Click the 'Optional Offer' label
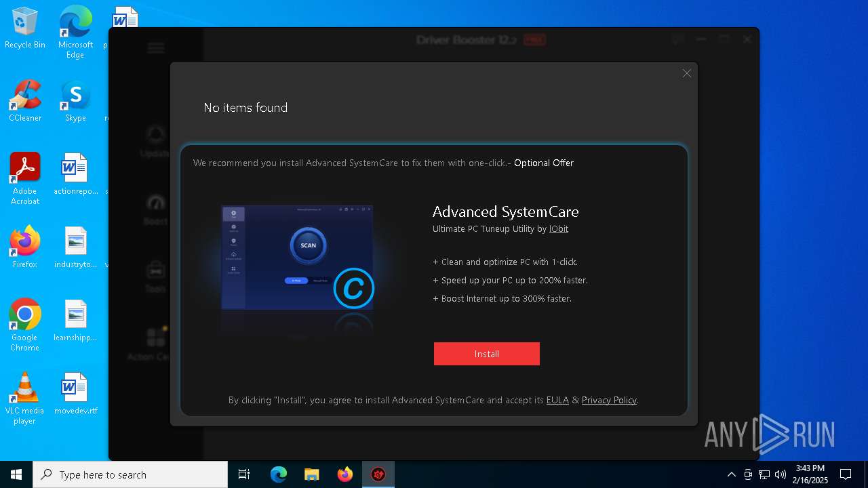 544,163
